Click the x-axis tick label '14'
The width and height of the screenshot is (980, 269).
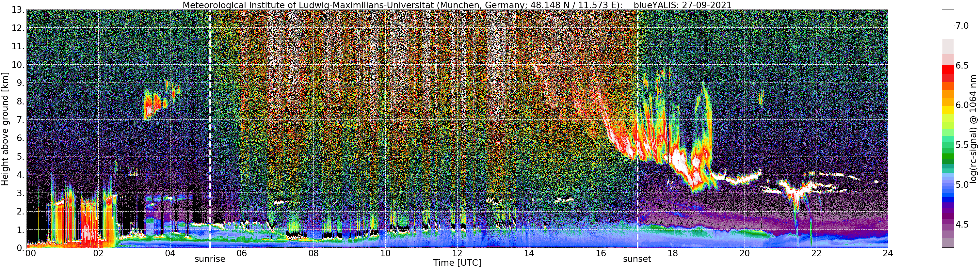(529, 253)
